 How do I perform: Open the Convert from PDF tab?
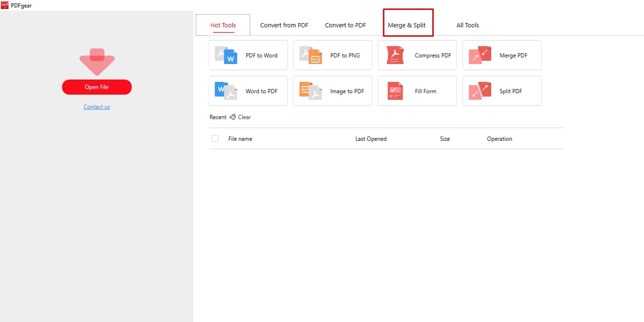(x=284, y=25)
